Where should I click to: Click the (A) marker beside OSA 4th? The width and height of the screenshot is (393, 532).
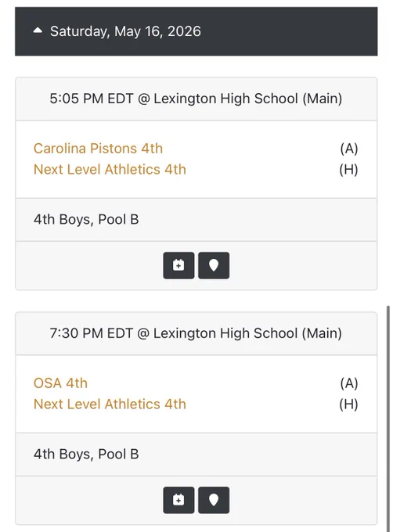349,383
